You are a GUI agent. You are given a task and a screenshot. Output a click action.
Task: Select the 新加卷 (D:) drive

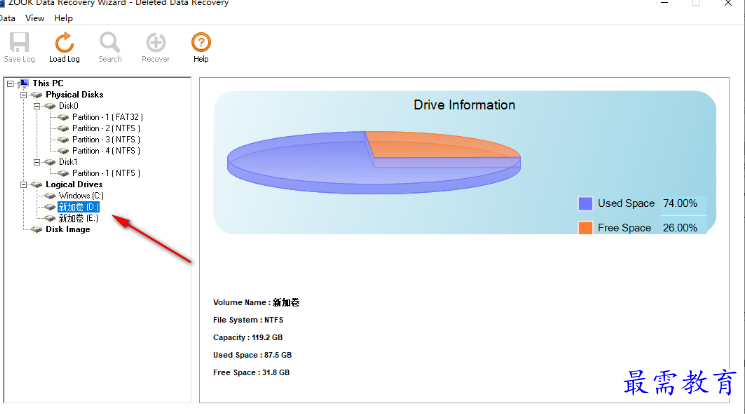pos(78,207)
